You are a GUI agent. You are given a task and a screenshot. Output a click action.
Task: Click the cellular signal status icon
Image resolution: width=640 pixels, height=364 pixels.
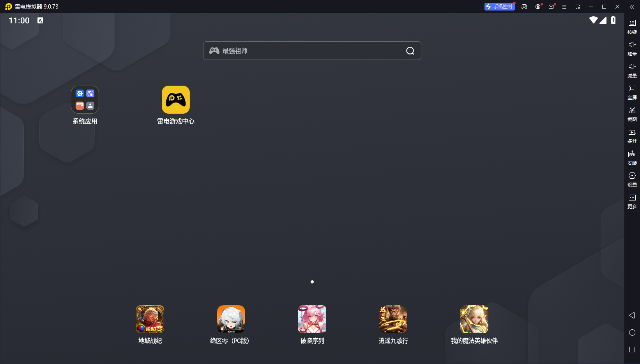pos(603,20)
